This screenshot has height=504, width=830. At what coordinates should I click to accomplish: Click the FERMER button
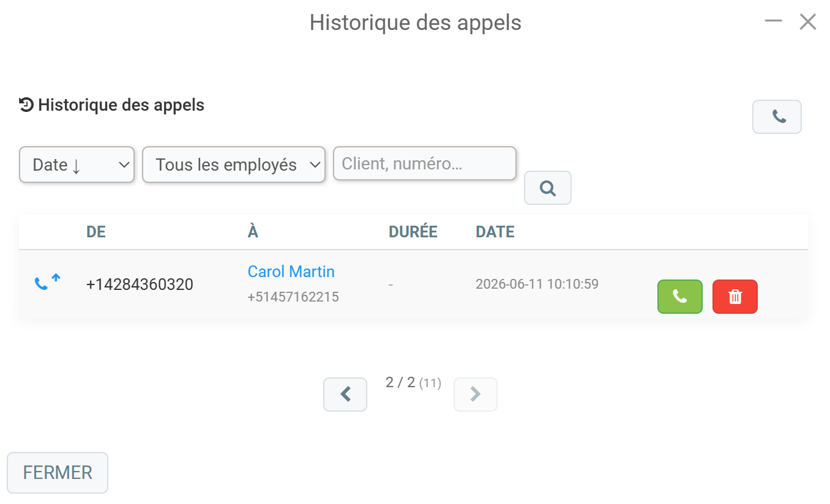[x=58, y=473]
